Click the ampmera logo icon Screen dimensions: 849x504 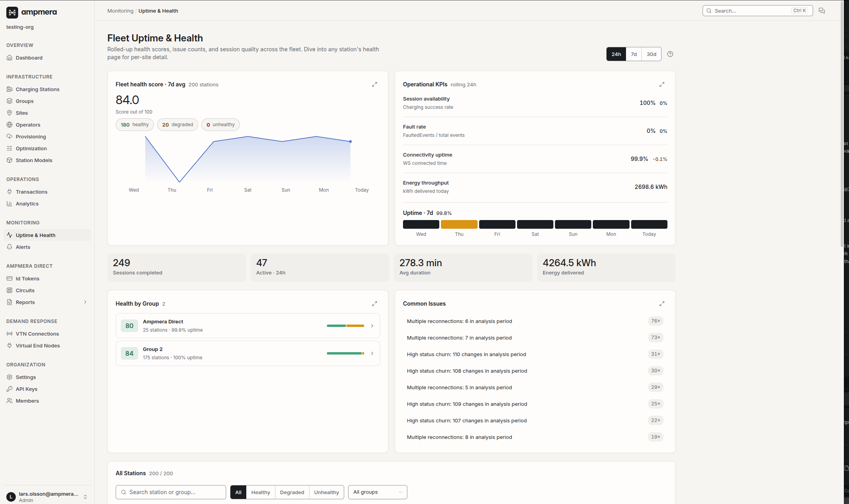tap(12, 13)
